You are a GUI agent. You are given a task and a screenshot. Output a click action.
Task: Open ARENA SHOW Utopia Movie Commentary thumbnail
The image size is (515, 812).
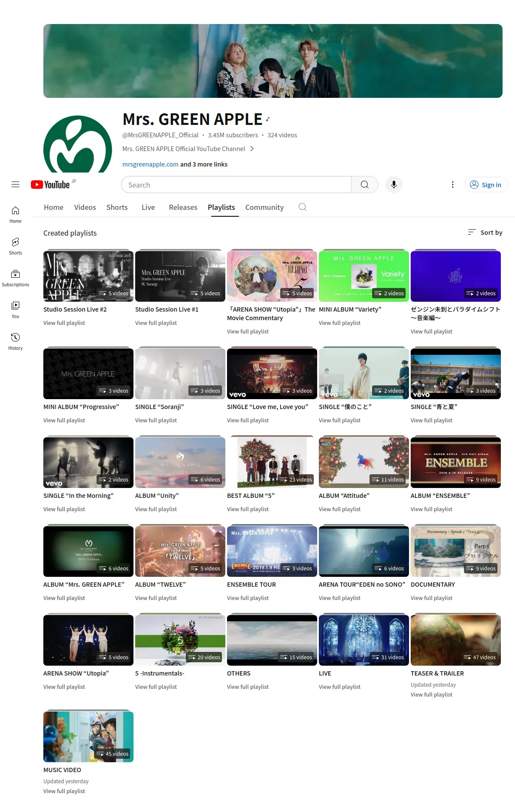(x=272, y=276)
